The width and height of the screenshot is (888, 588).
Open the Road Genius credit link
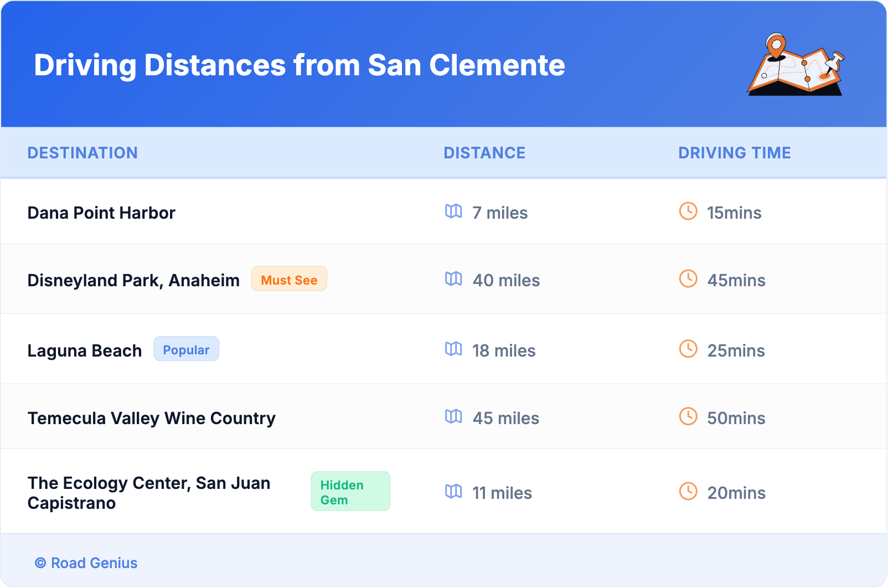[86, 563]
